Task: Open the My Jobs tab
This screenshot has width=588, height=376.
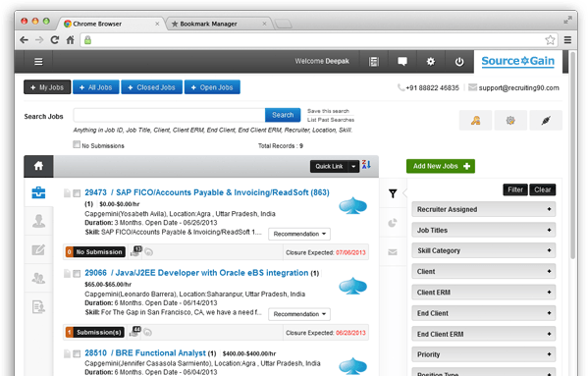Action: point(47,87)
